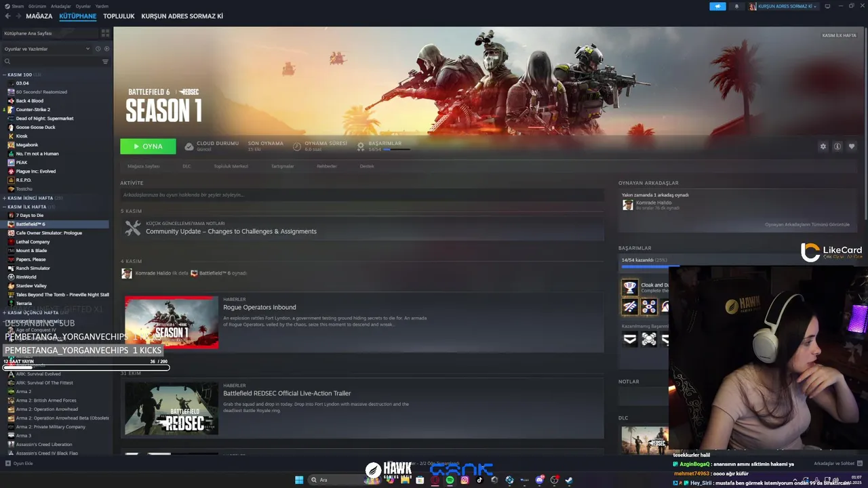Viewport: 868px width, 488px height.
Task: Add Battlefield 6 to favorites heart
Action: point(852,146)
